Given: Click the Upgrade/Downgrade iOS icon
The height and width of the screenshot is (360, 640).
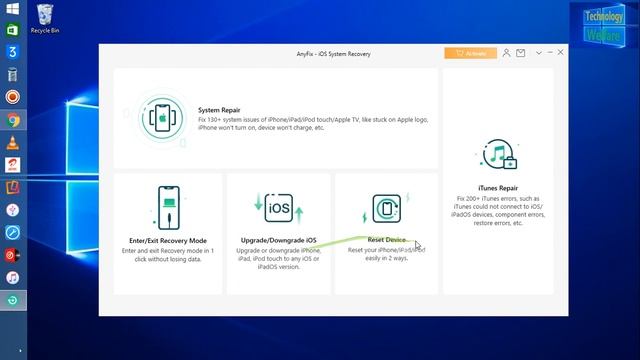Looking at the screenshot, I should (279, 208).
